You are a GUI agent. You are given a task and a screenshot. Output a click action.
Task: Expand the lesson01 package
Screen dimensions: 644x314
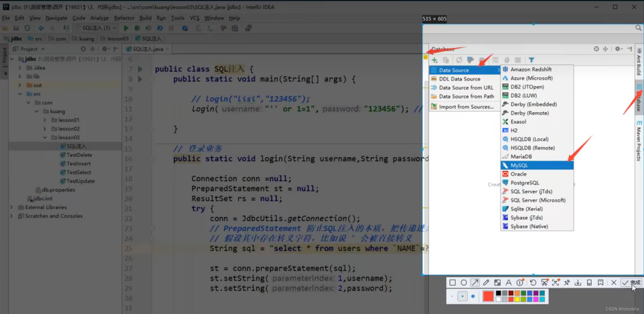coord(45,120)
